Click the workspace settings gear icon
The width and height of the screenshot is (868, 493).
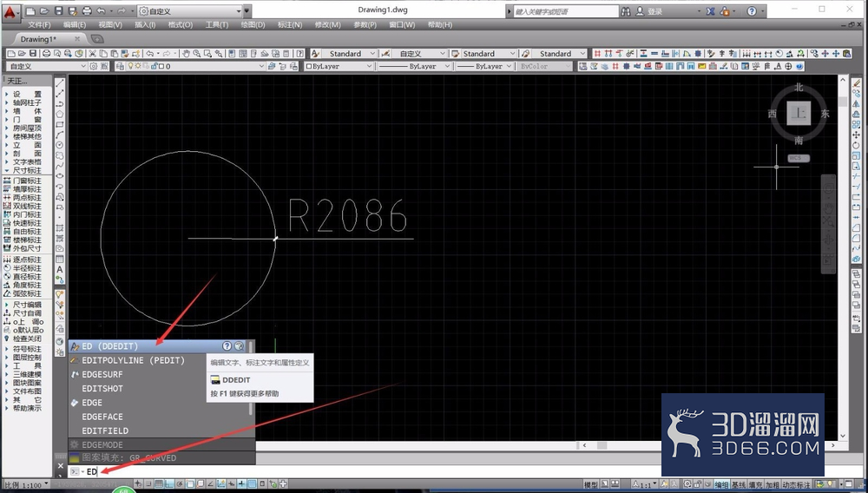click(x=94, y=66)
